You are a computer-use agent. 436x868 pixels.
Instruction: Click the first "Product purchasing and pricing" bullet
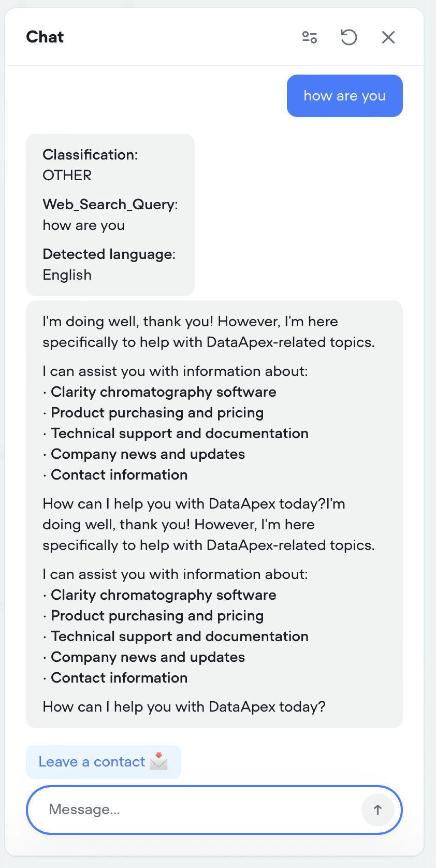point(157,413)
